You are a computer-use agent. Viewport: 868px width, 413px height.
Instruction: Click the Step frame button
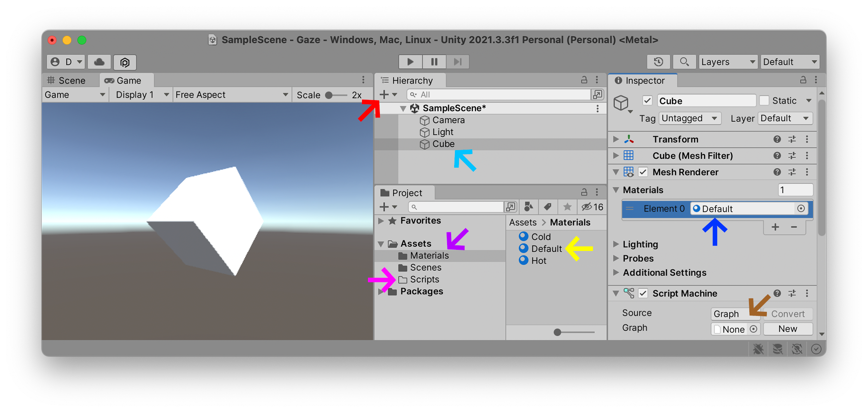pos(458,62)
